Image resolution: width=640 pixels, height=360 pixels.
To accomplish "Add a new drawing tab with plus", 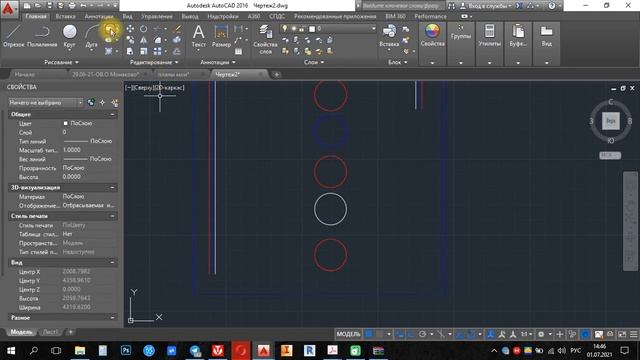I will [x=276, y=74].
